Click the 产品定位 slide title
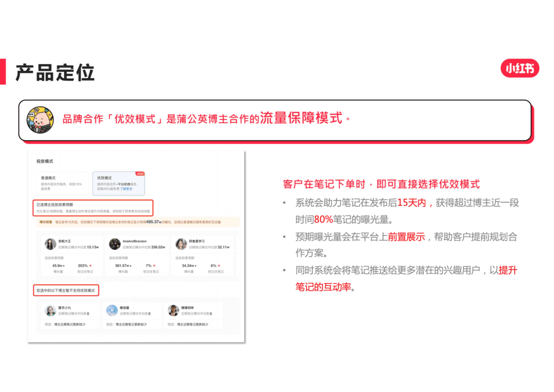The image size is (554, 392). (x=55, y=72)
